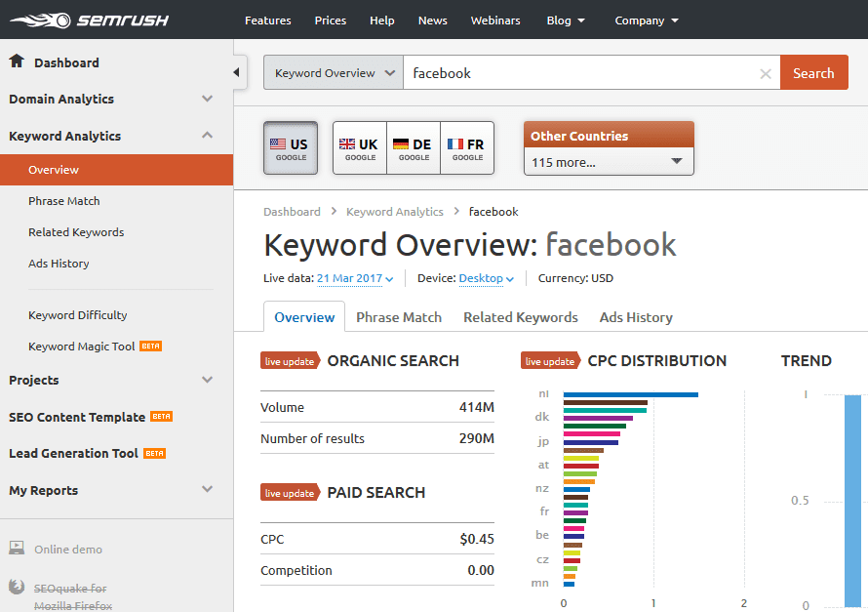Screen dimensions: 868x612
Task: Change the Device Desktop selector
Action: [x=486, y=278]
